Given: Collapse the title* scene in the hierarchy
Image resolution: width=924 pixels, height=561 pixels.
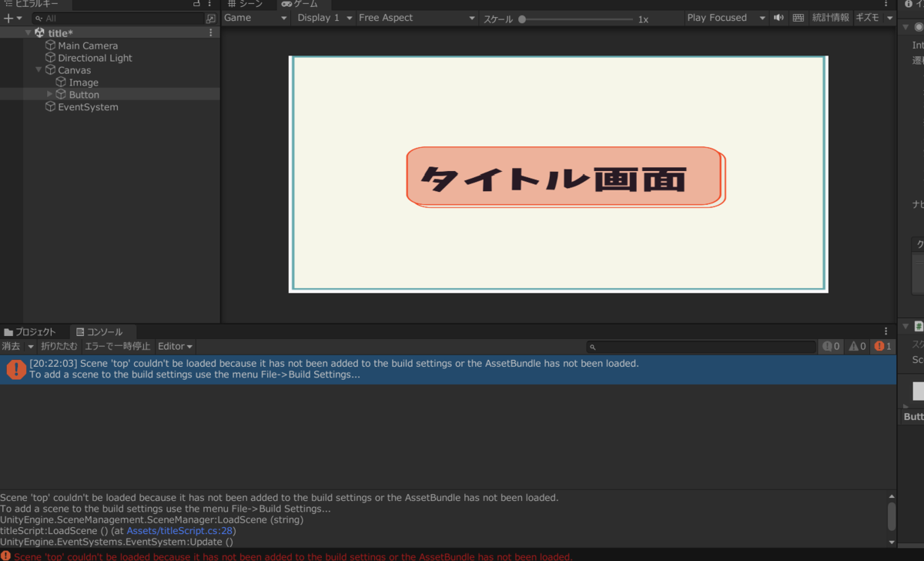Looking at the screenshot, I should point(28,33).
